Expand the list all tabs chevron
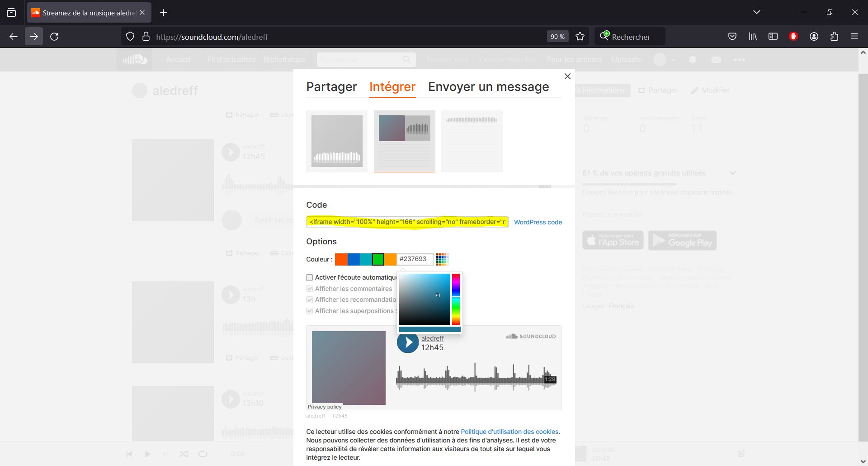This screenshot has height=466, width=868. (x=757, y=12)
